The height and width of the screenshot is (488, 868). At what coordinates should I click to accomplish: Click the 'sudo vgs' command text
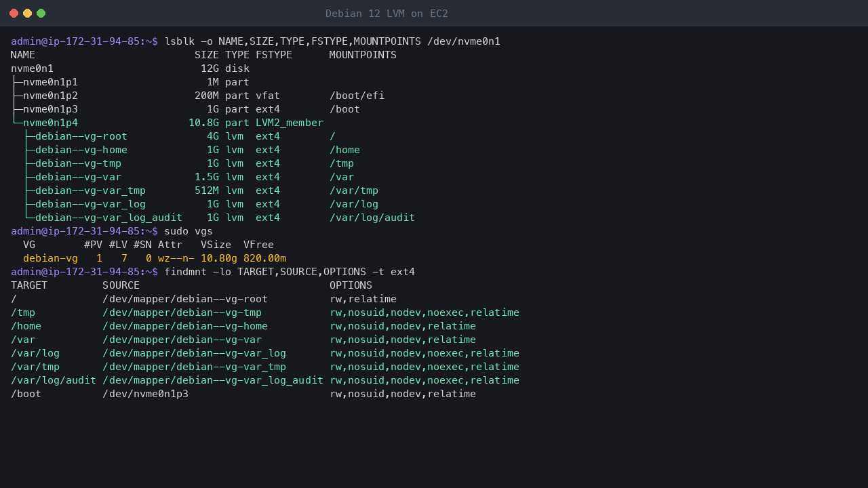click(x=189, y=231)
